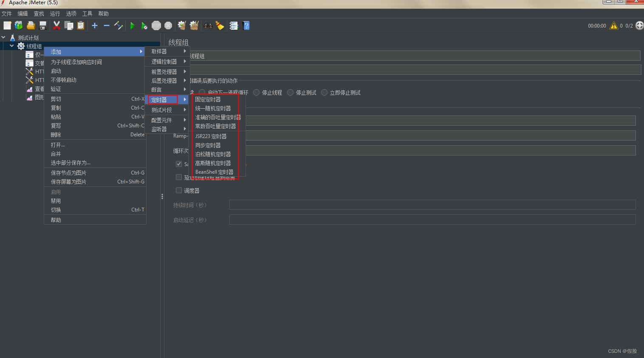Click the Expand all plus icon
644x358 pixels.
(95, 25)
